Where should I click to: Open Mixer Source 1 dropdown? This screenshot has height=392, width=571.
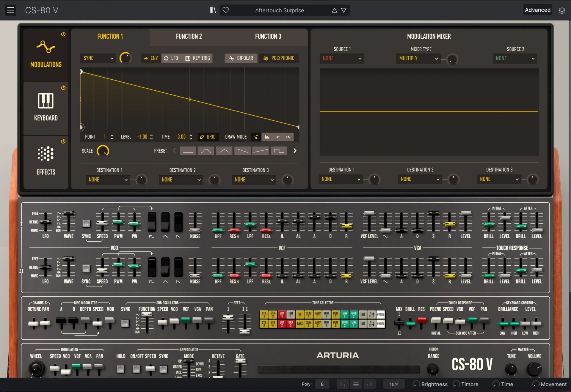coord(342,59)
